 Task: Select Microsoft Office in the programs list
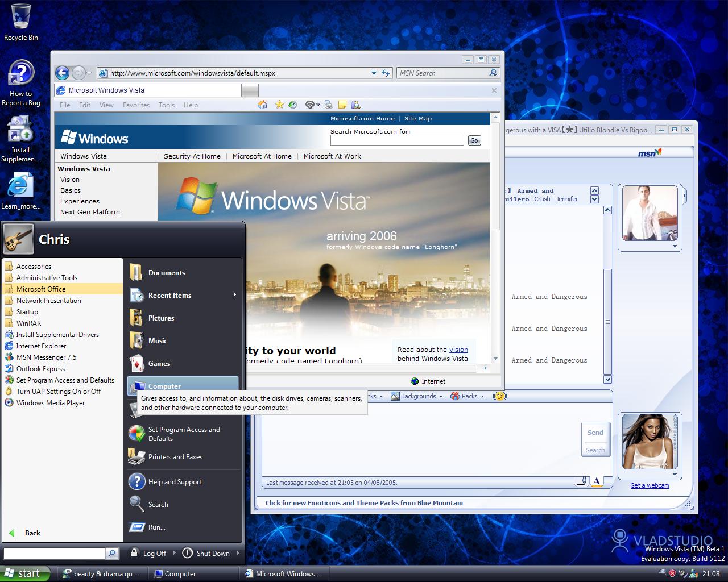41,289
